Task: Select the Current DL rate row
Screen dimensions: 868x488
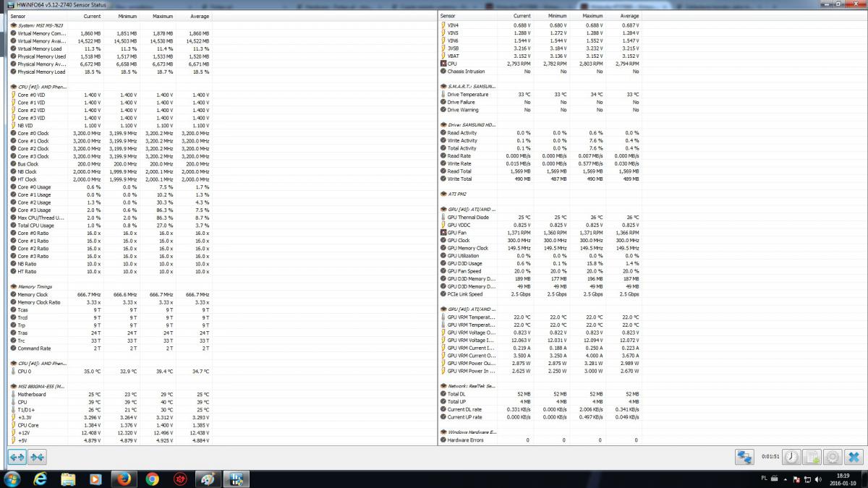Action: pos(540,410)
